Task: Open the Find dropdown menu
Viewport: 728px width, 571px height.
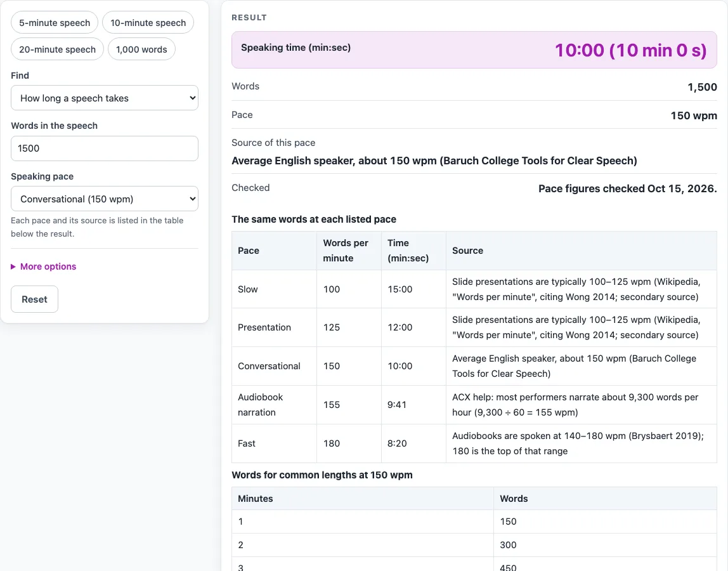Action: coord(105,98)
